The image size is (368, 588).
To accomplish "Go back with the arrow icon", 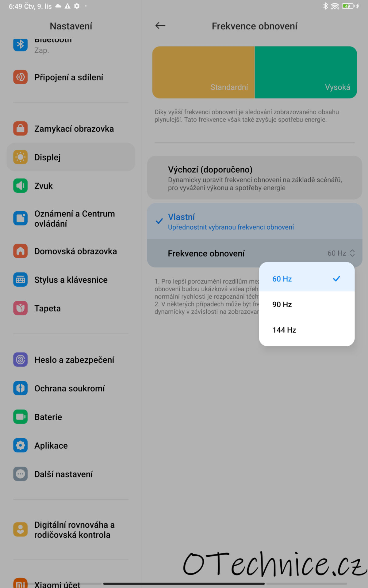I will [160, 26].
